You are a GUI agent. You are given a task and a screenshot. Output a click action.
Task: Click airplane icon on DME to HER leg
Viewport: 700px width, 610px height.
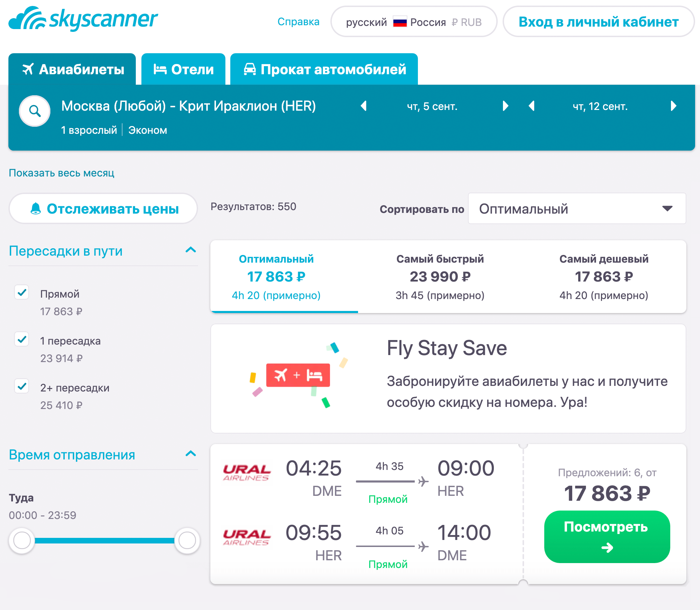(x=423, y=481)
